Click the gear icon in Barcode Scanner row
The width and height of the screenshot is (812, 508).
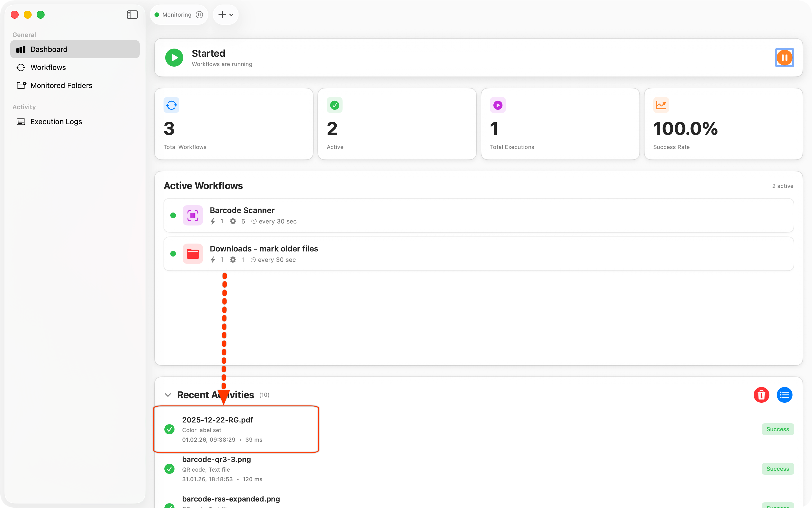click(x=233, y=222)
